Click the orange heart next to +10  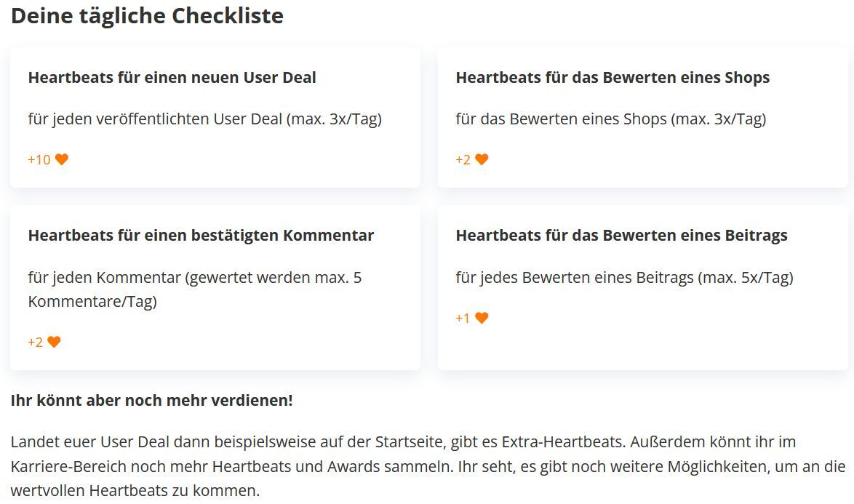[62, 159]
